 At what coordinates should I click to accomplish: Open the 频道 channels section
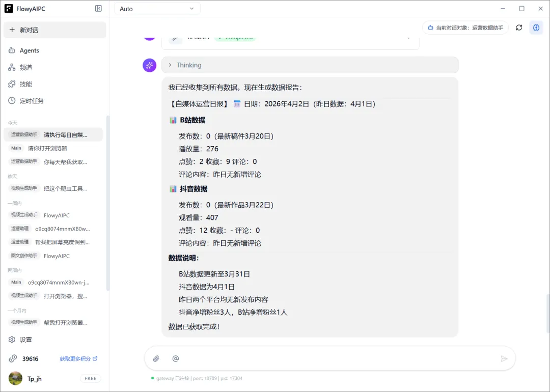point(54,67)
